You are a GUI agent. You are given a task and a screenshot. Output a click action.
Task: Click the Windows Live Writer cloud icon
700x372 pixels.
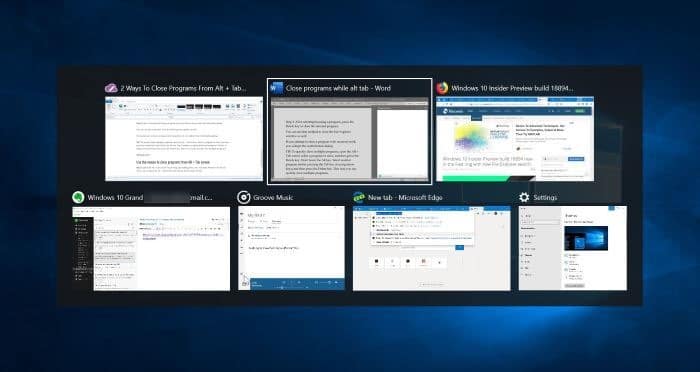[111, 88]
